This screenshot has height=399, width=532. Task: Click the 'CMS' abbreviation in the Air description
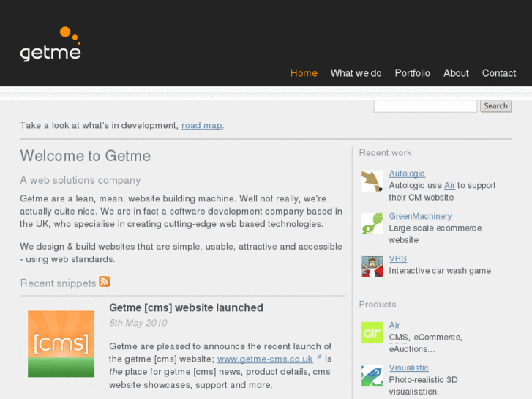[398, 338]
